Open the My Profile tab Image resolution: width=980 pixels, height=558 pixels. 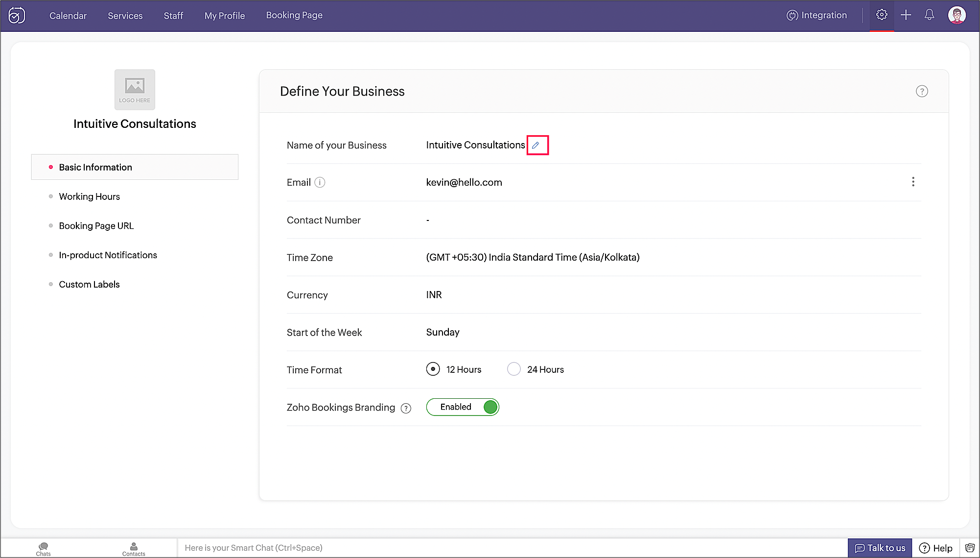point(225,15)
